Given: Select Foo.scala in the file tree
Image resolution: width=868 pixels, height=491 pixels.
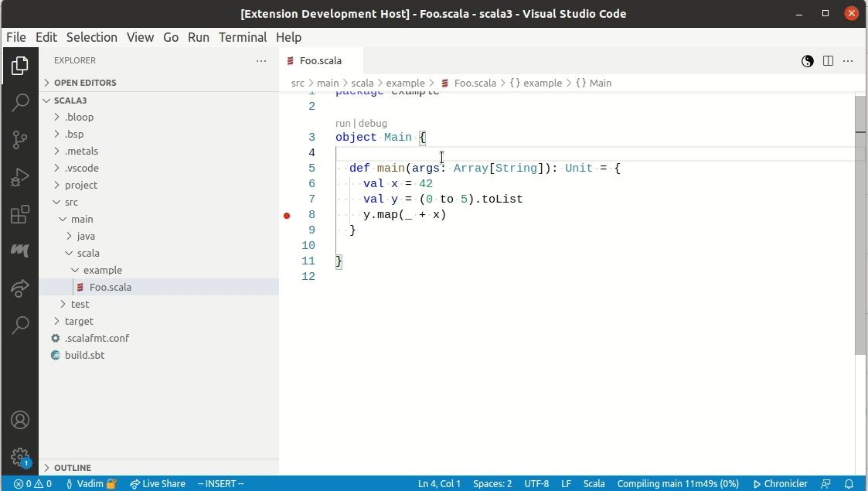Looking at the screenshot, I should [x=159, y=288].
